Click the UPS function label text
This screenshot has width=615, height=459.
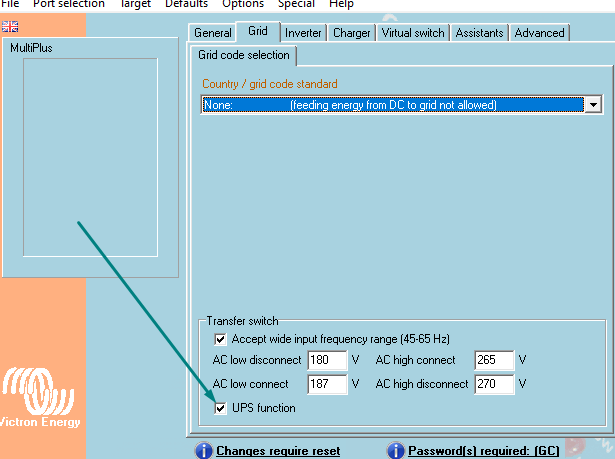pos(264,408)
